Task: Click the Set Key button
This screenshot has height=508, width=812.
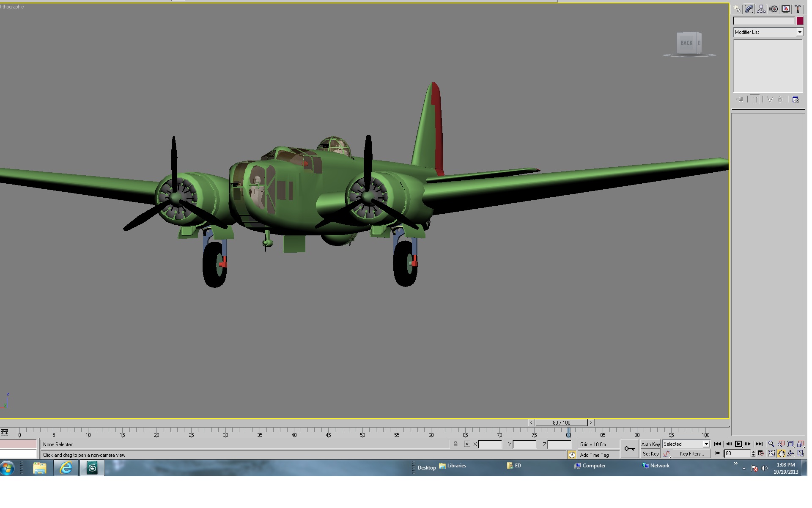Action: click(650, 454)
